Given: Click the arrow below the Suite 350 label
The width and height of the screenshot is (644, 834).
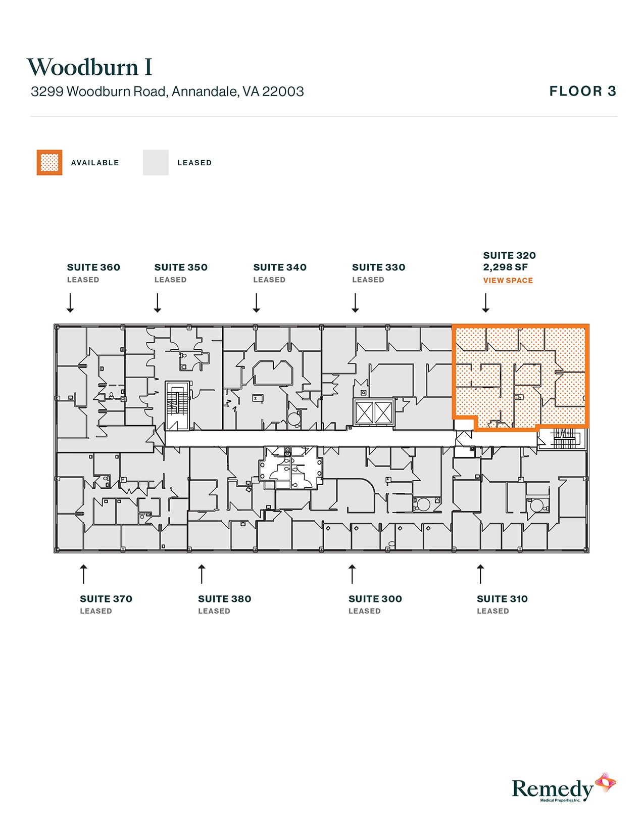Looking at the screenshot, I should pyautogui.click(x=158, y=303).
